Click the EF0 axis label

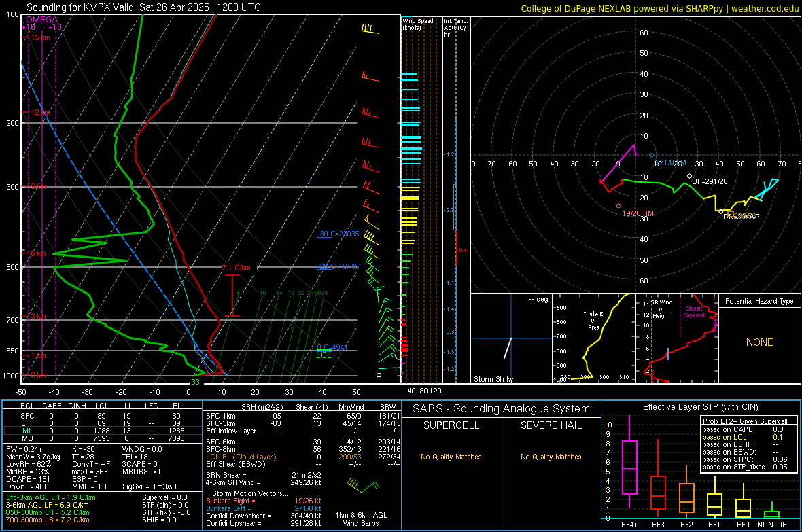743,525
